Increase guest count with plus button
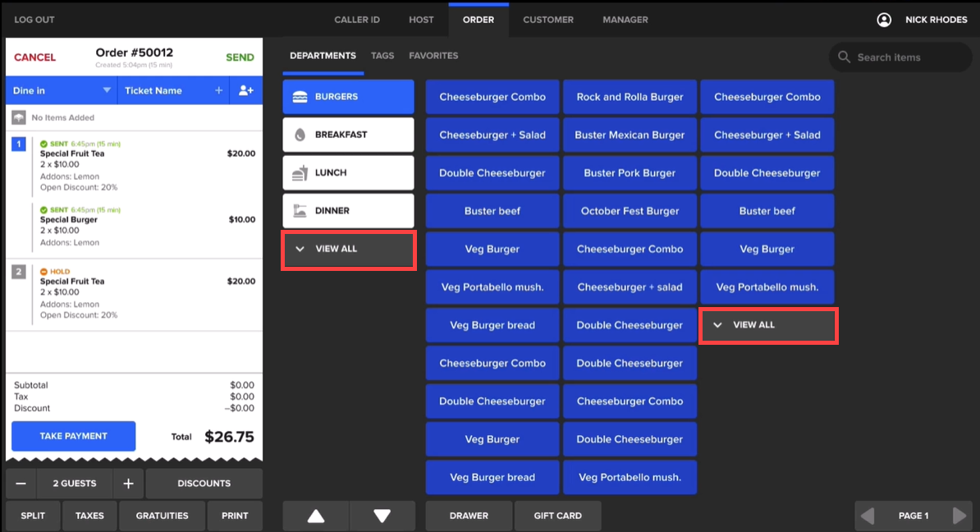980x532 pixels. click(128, 484)
